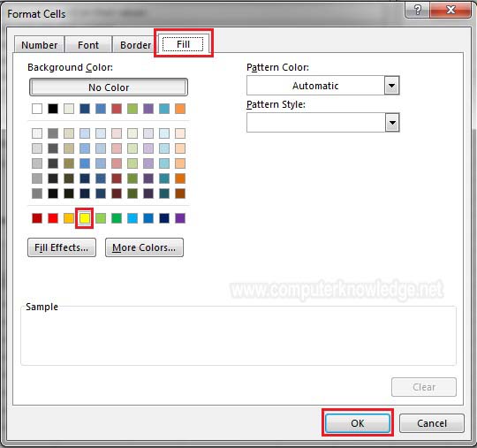Switch to the Number tab
This screenshot has height=448, width=477.
click(x=39, y=45)
